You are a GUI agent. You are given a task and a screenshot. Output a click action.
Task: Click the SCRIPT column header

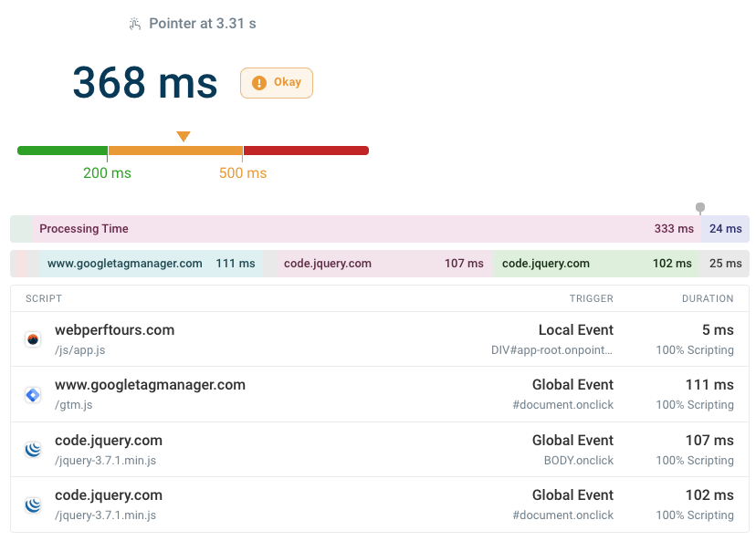click(44, 298)
